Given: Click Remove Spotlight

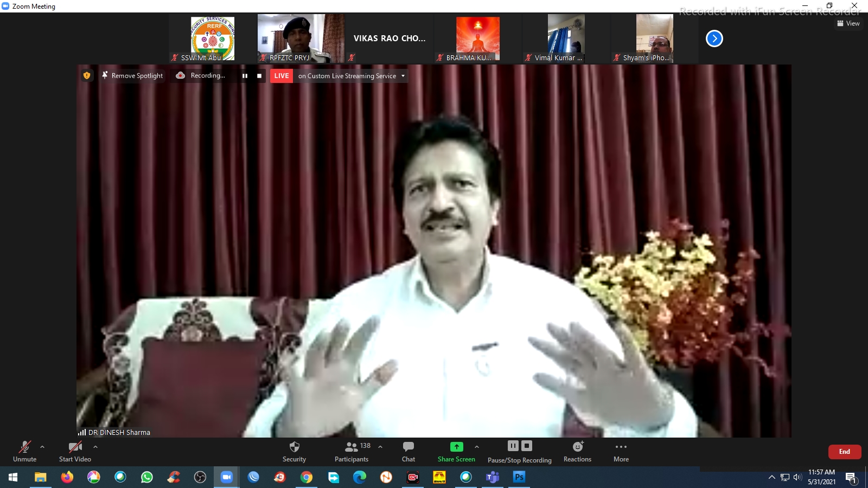Looking at the screenshot, I should coord(132,76).
